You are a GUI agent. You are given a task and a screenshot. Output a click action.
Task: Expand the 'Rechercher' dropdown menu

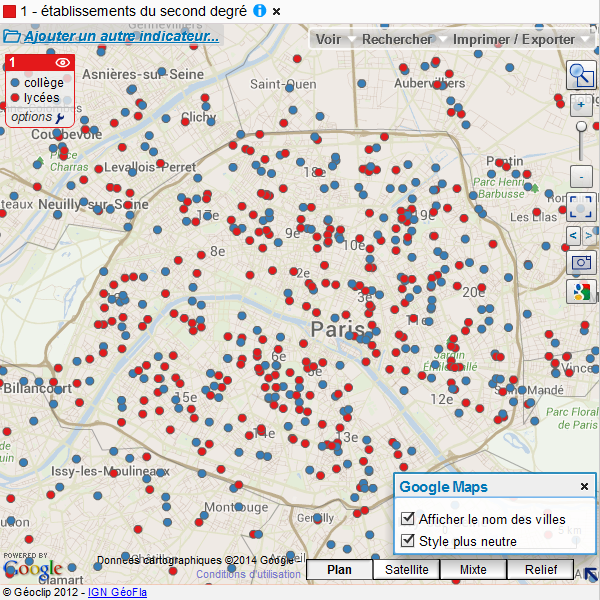(403, 39)
